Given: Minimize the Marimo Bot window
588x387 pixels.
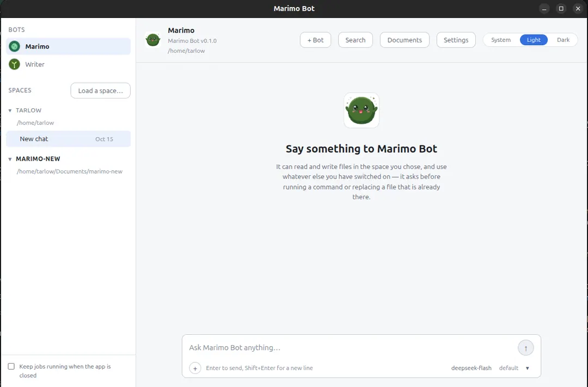Looking at the screenshot, I should point(544,9).
